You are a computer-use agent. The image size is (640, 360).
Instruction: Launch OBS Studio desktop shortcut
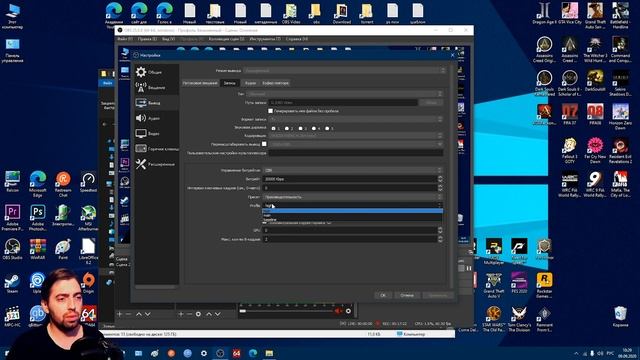point(12,249)
